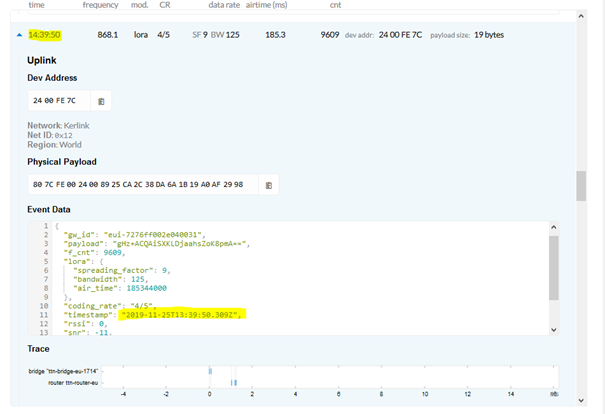The width and height of the screenshot is (605, 414).
Task: Collapse the 14:39:50 uplink entry arrow
Action: 19,35
